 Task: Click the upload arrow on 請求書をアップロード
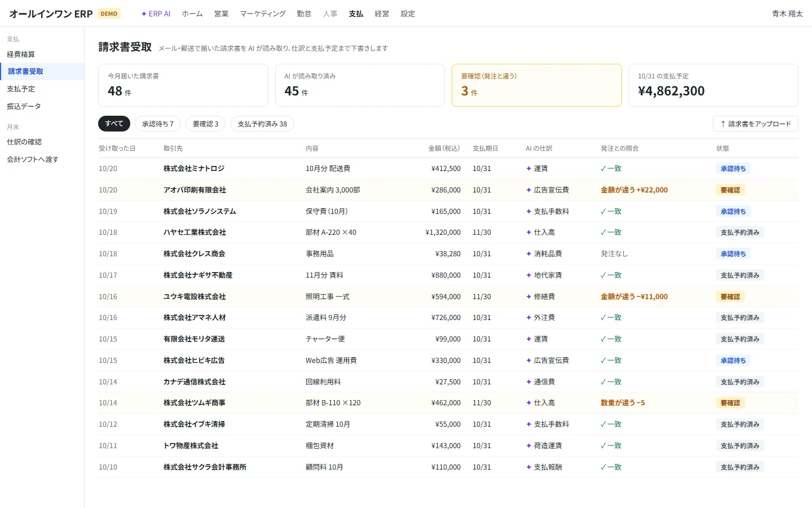point(723,124)
